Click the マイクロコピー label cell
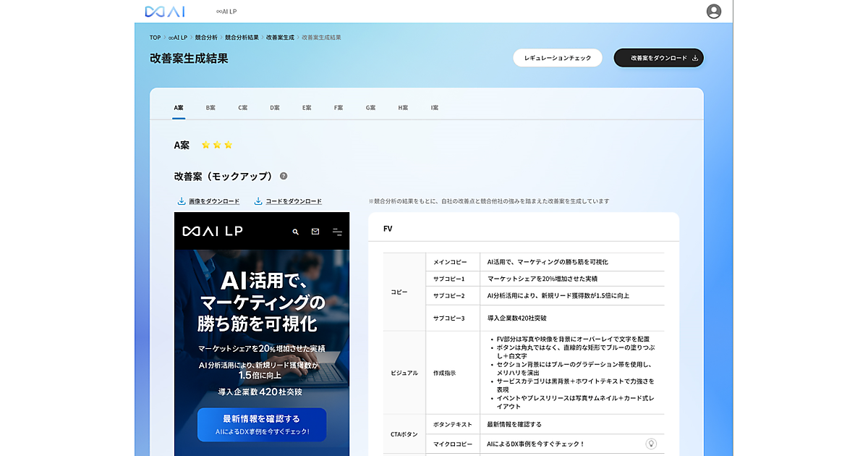The height and width of the screenshot is (456, 868). [x=453, y=444]
